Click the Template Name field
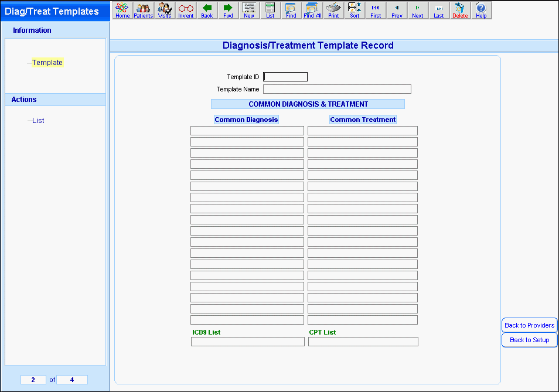Viewport: 559px width, 392px height. pos(337,89)
